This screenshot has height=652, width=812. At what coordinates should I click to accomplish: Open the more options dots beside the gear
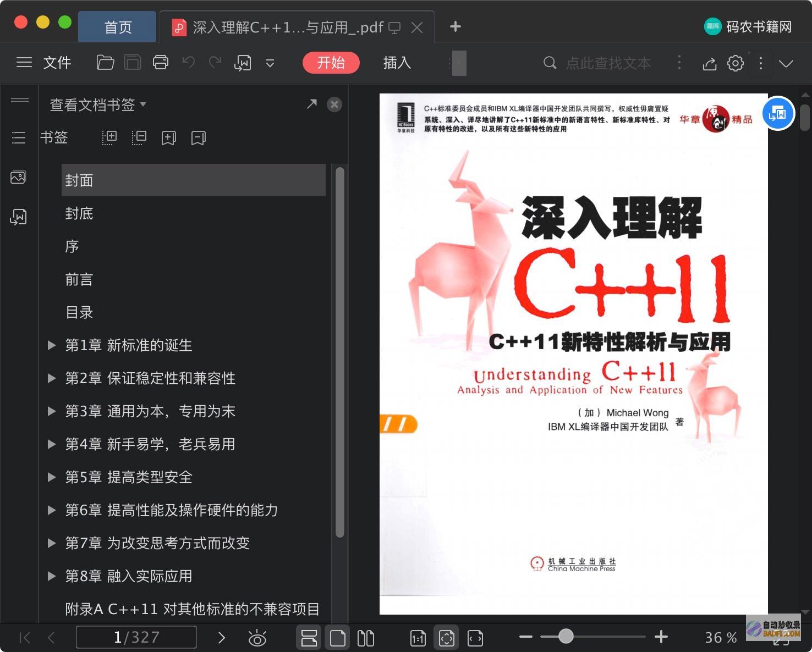click(761, 63)
